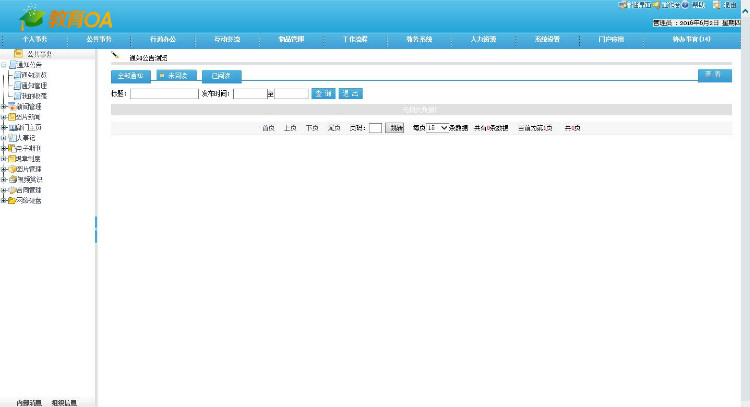Click the 下页 next page link
Viewport: 750px width, 407px height.
312,128
